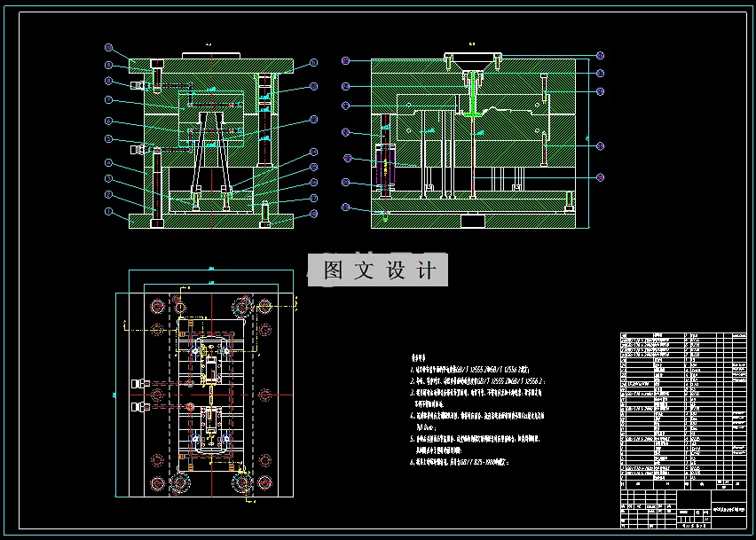
Task: Select part balloon number 9
Action: (108, 65)
